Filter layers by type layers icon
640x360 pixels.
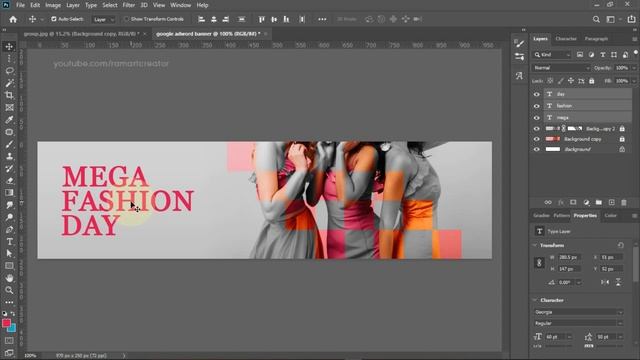pyautogui.click(x=602, y=55)
